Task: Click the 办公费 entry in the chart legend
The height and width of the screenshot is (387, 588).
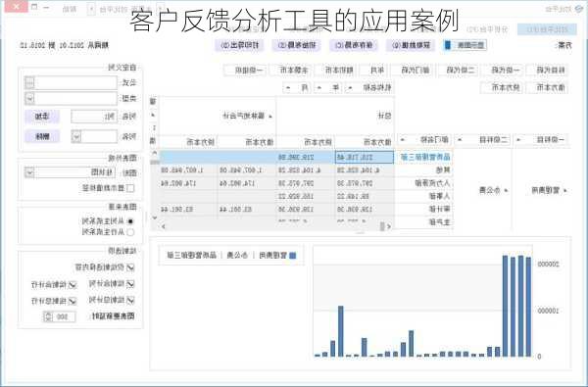Action: (x=237, y=256)
